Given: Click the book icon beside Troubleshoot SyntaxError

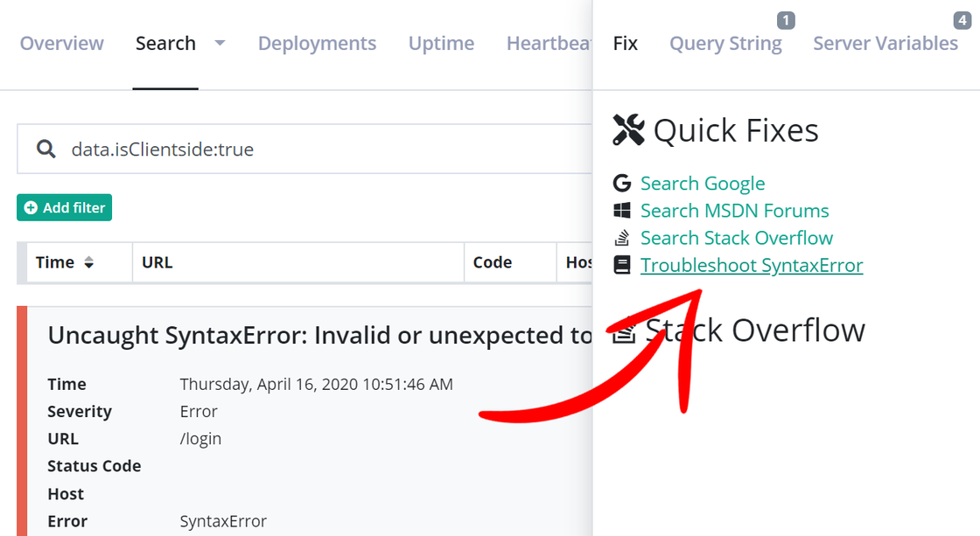Looking at the screenshot, I should (622, 265).
